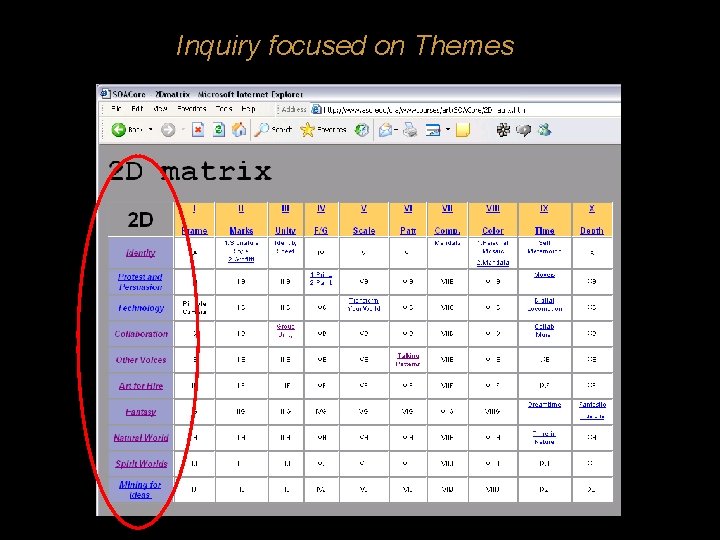Open the Identity theme link
The image size is (720, 540).
141,253
